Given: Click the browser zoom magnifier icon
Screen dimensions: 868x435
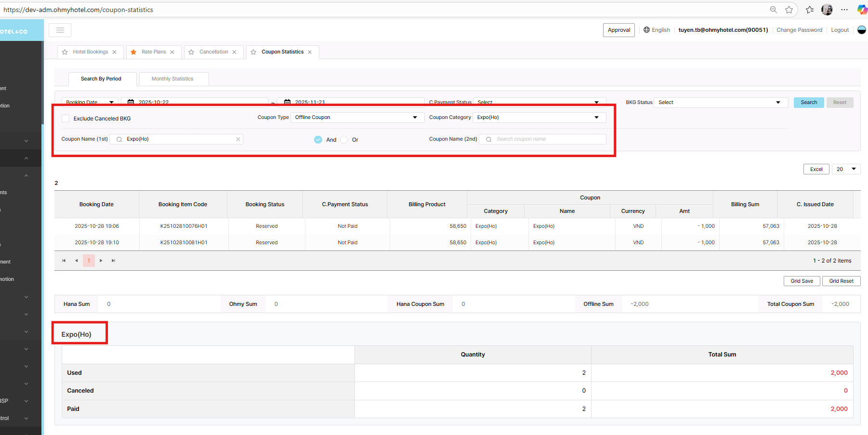Looking at the screenshot, I should click(x=773, y=10).
